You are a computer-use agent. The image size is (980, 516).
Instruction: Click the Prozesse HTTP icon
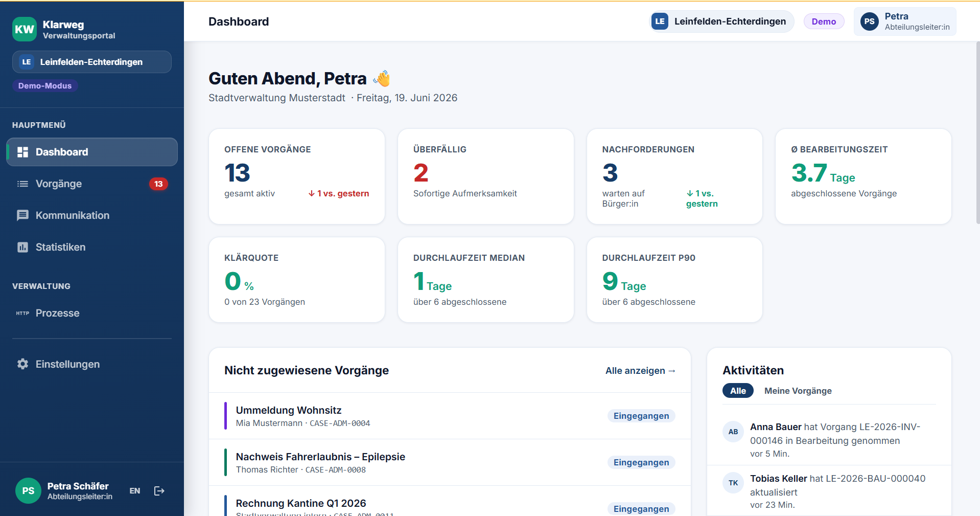[x=22, y=313]
